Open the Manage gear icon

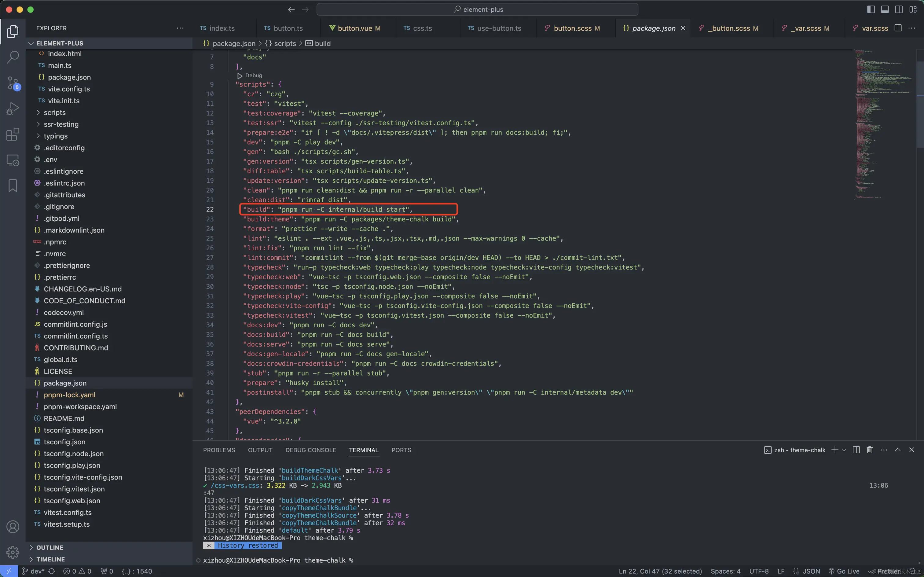tap(13, 552)
